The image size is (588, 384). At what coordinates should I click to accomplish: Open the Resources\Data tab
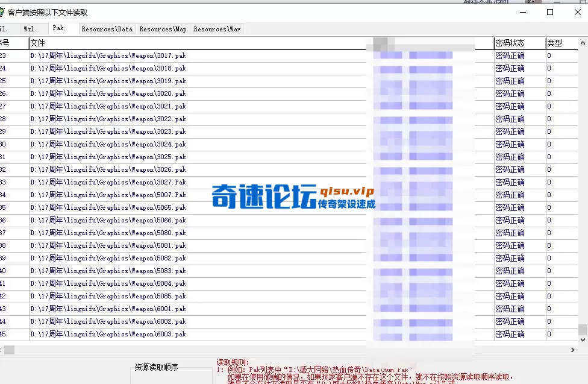[107, 29]
